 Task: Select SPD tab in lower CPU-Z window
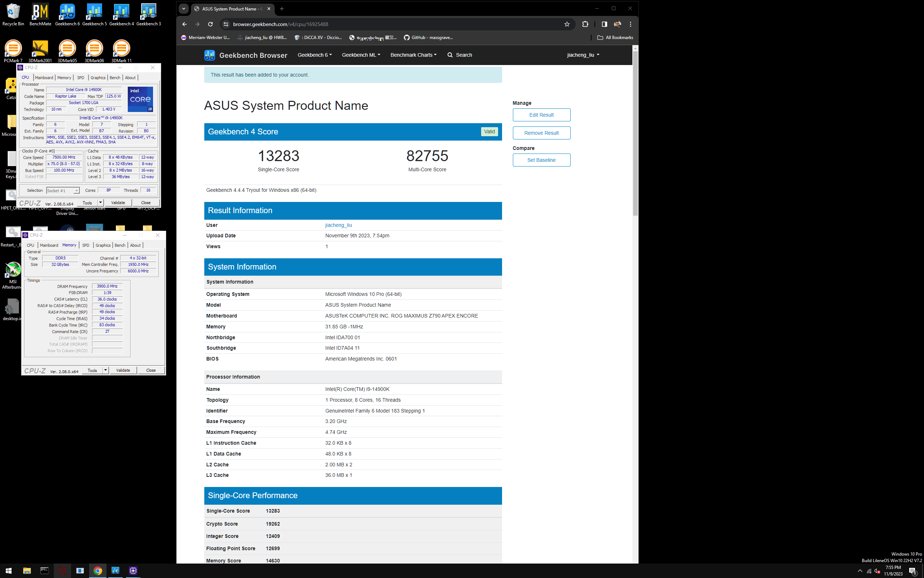pos(86,245)
